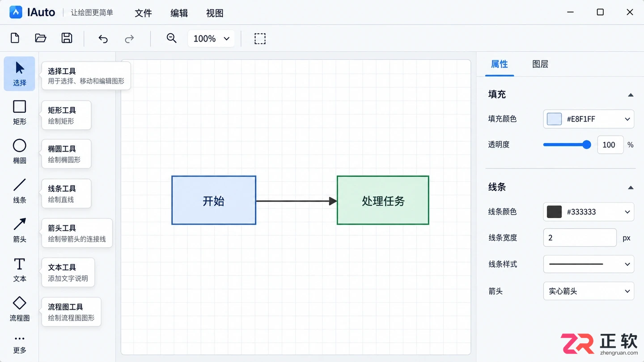
Task: Collapse the 线条 section
Action: (x=631, y=188)
